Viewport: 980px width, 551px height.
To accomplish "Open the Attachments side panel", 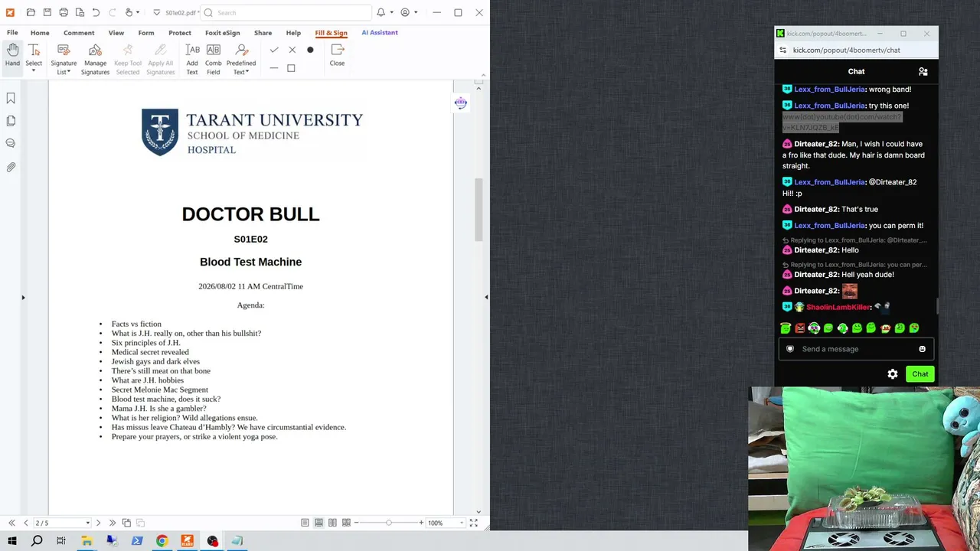I will click(11, 167).
